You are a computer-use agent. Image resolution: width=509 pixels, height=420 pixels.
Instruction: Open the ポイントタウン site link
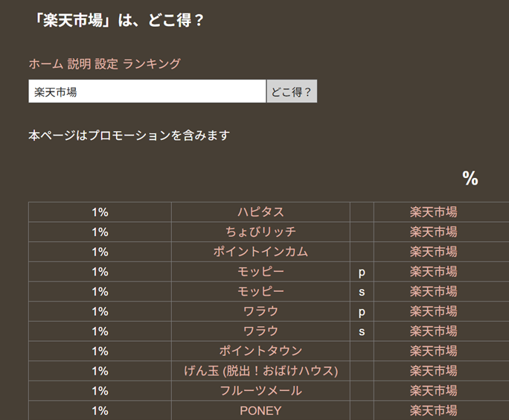point(260,351)
